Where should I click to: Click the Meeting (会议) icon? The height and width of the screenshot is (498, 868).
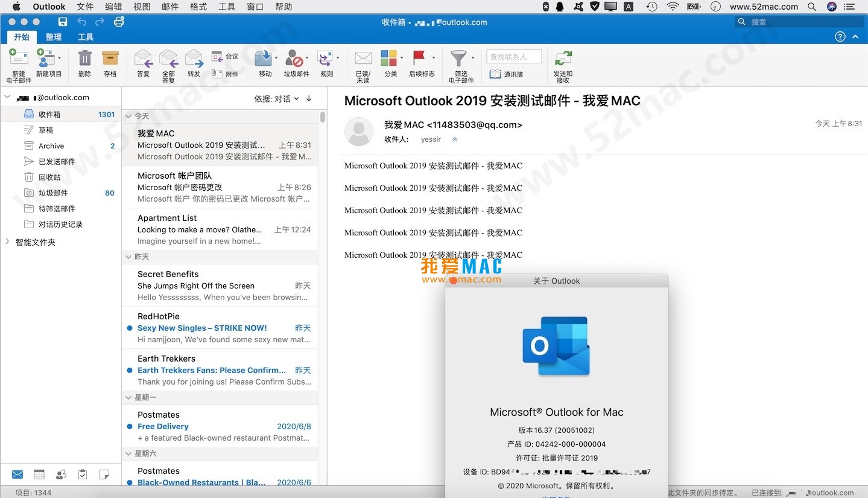(218, 56)
